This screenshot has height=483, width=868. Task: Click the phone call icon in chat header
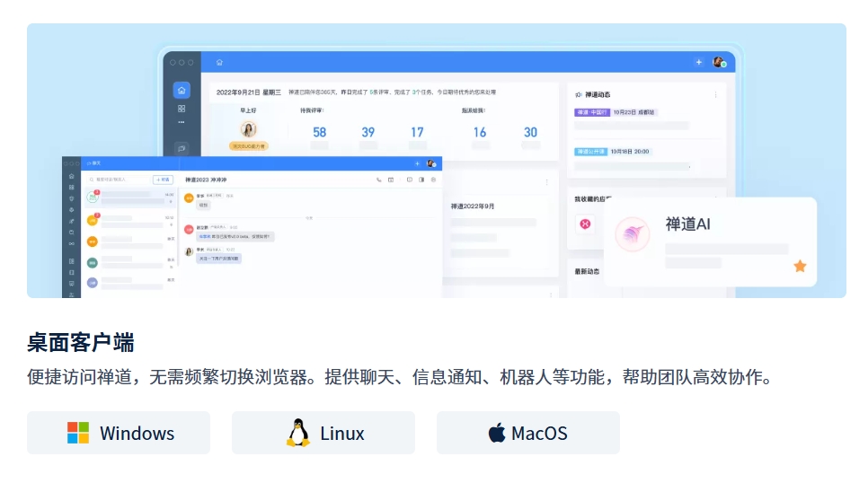click(x=378, y=180)
